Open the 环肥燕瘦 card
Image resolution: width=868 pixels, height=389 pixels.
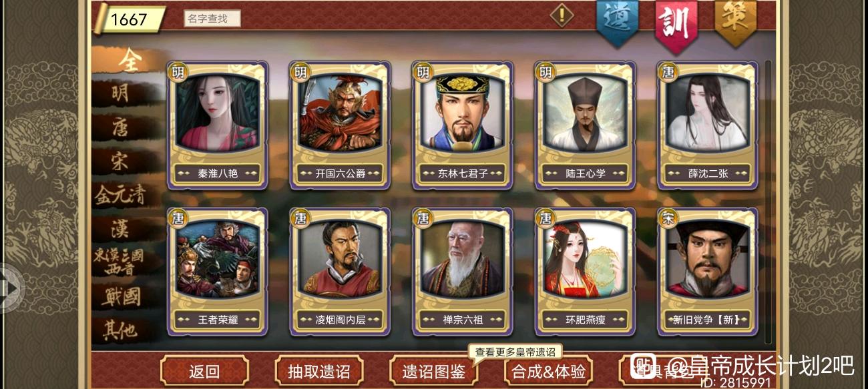586,272
